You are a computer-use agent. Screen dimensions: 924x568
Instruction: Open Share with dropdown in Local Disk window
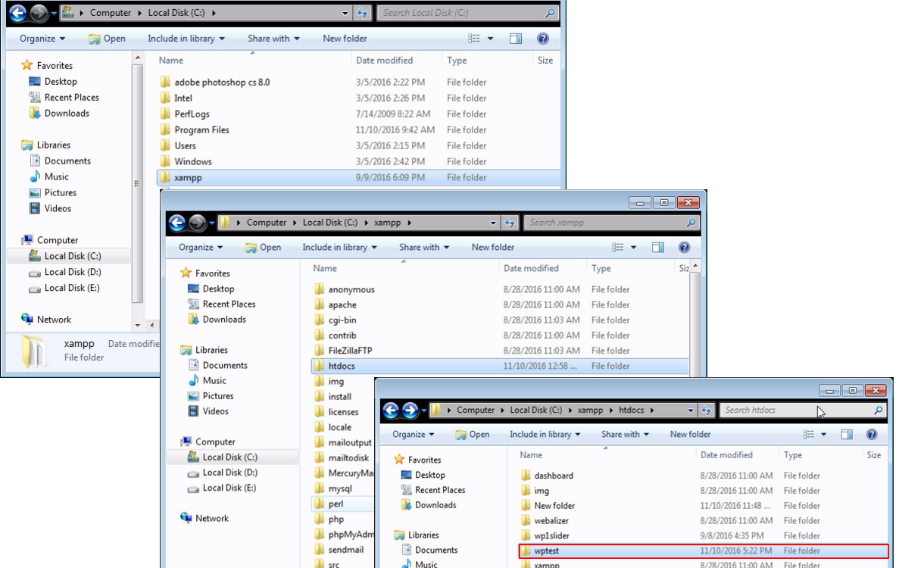(273, 39)
